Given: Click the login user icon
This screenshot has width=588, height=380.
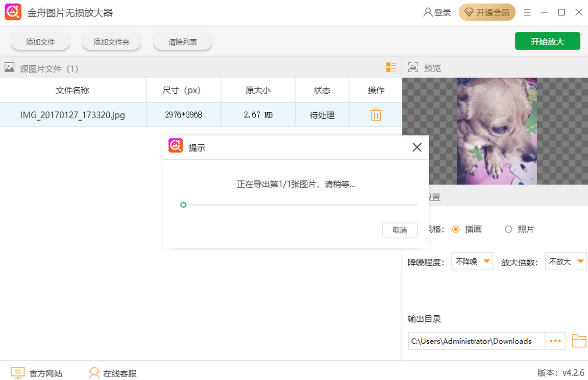Looking at the screenshot, I should point(428,12).
